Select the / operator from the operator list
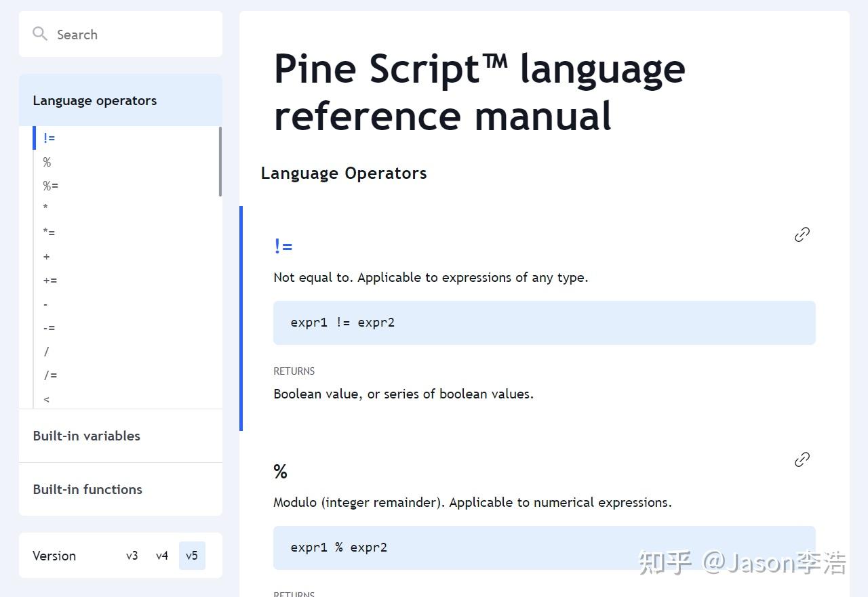This screenshot has width=868, height=597. click(x=45, y=351)
